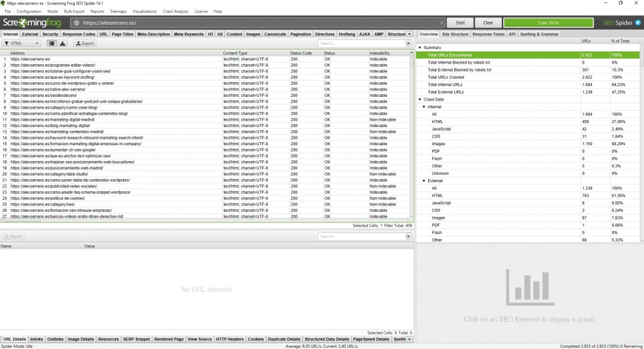Open more bottom tabs dropdown after Spelling
This screenshot has height=349, width=644.
point(409,339)
